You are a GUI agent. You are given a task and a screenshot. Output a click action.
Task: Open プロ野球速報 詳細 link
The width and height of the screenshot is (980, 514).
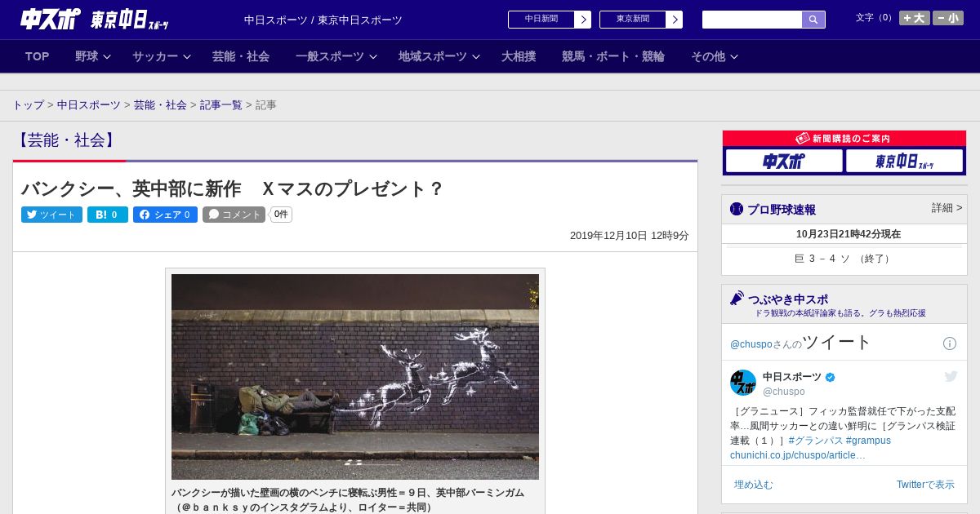coord(947,208)
